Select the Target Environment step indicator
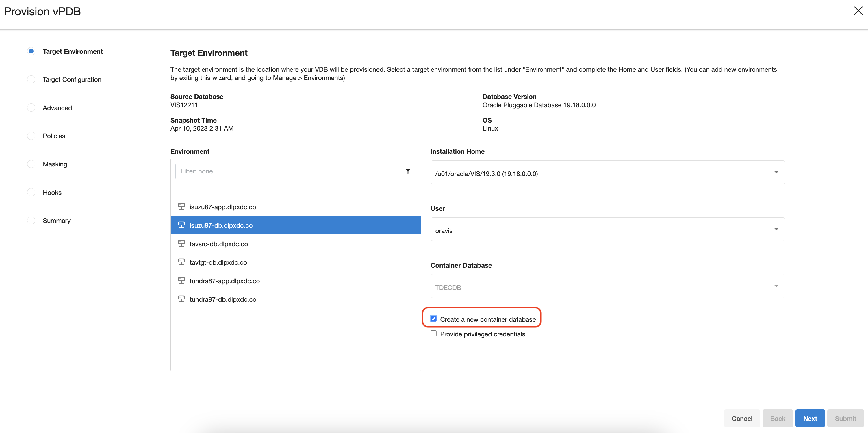The width and height of the screenshot is (868, 433). [31, 51]
